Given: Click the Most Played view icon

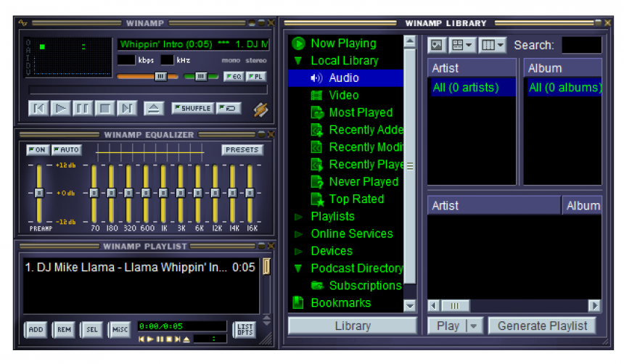Looking at the screenshot, I should click(x=317, y=112).
